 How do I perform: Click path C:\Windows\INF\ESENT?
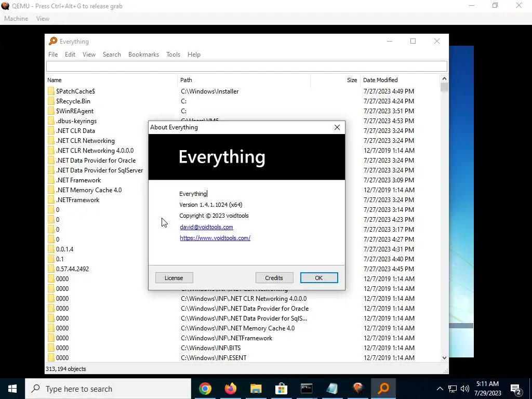(x=214, y=357)
